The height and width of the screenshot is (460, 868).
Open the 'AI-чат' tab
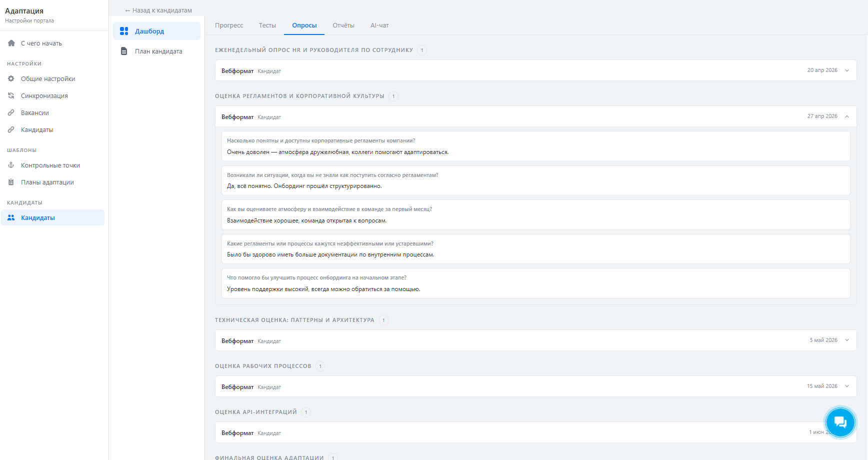pyautogui.click(x=379, y=25)
